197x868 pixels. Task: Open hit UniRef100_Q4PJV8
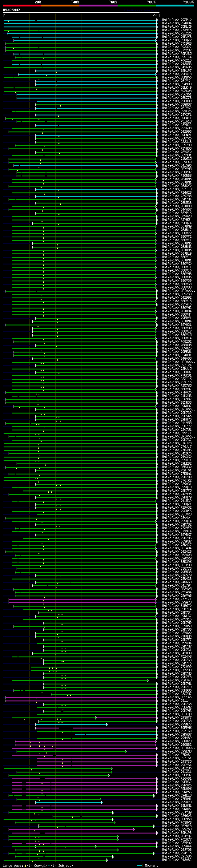tap(177, 37)
